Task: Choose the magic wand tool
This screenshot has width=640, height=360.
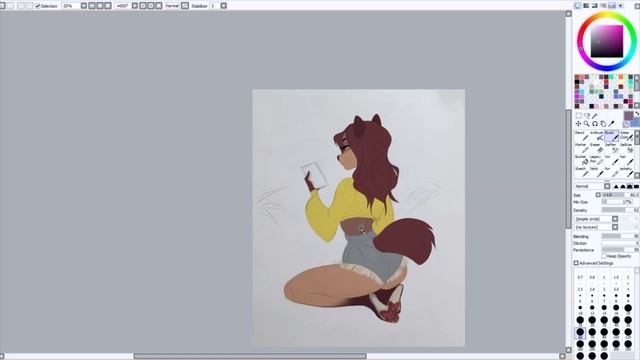Action: click(x=595, y=116)
